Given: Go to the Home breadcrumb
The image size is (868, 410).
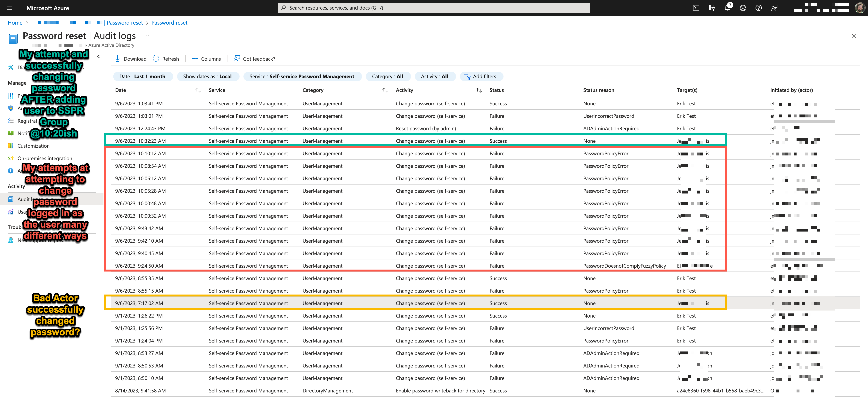Looking at the screenshot, I should 15,23.
